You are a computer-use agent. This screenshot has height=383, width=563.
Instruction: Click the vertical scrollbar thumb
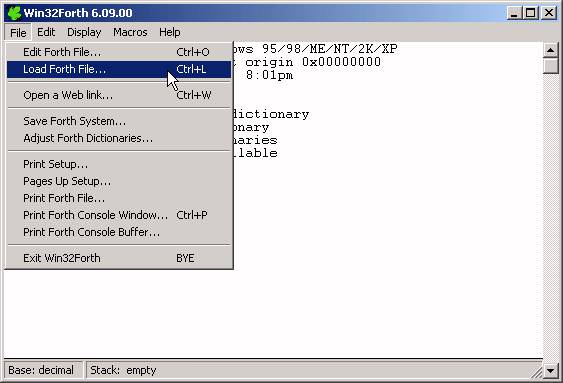click(550, 65)
